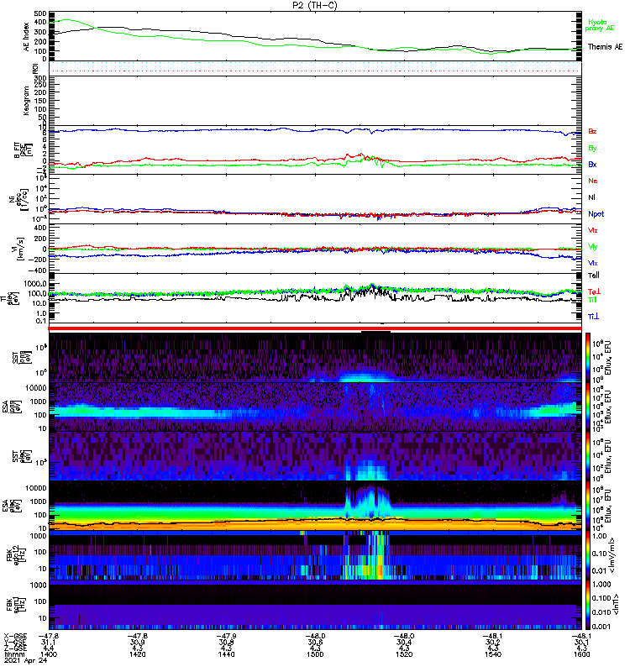This screenshot has height=672, width=630.
Task: Click the blue "Bx" legend label
Action: 592,164
